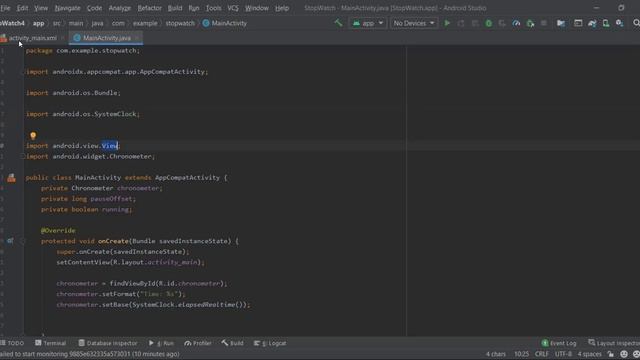Open the Navigate menu
The width and height of the screenshot is (640, 360).
[67, 8]
